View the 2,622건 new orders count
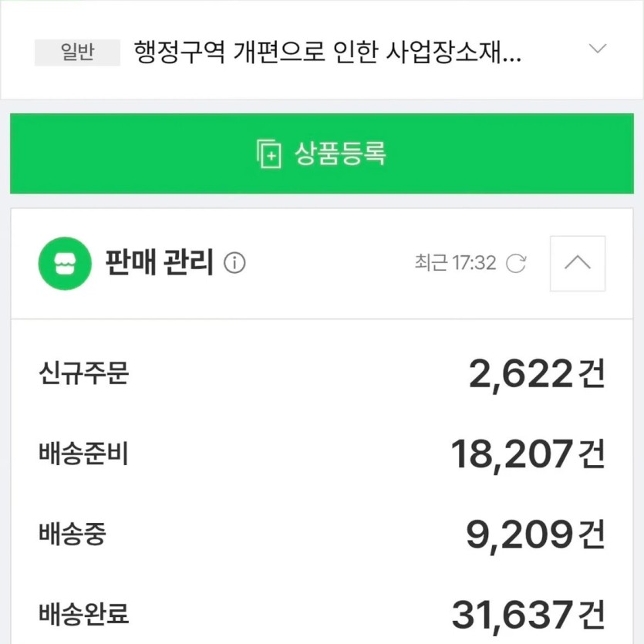This screenshot has width=644, height=644. 536,374
